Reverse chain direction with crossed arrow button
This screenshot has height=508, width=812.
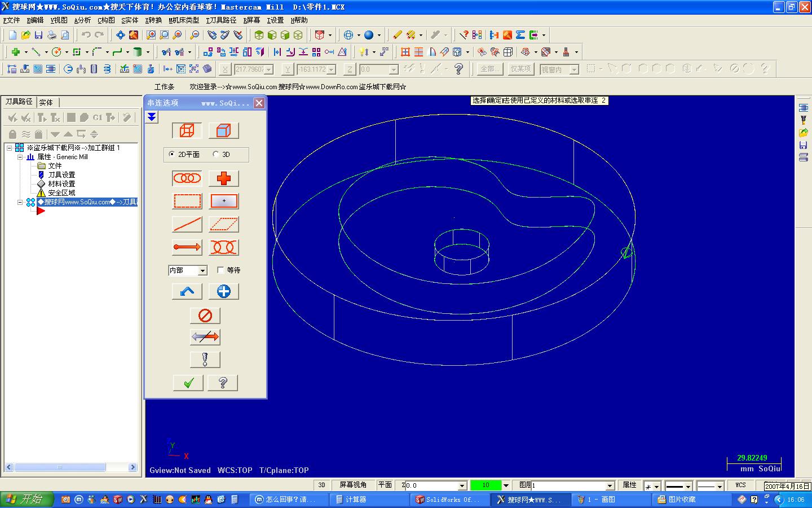tap(205, 337)
